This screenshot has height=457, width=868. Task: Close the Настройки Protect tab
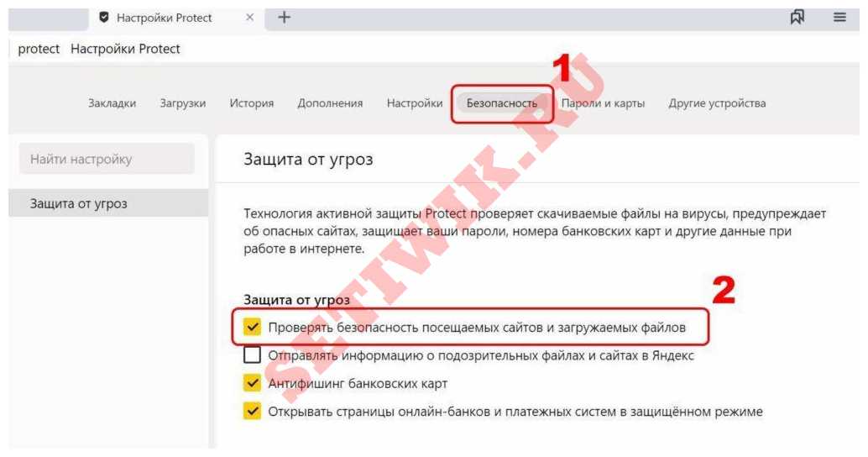click(250, 18)
